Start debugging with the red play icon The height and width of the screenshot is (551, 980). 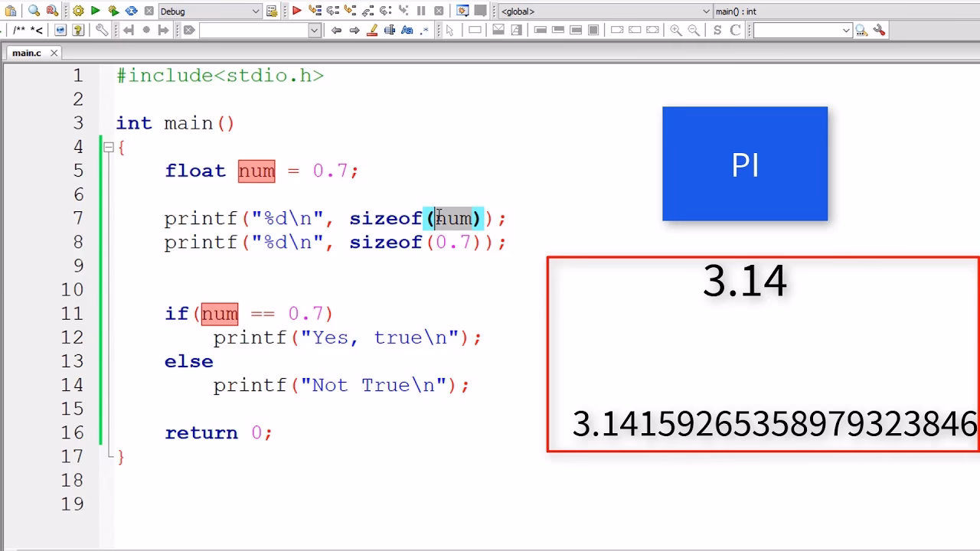(x=296, y=11)
